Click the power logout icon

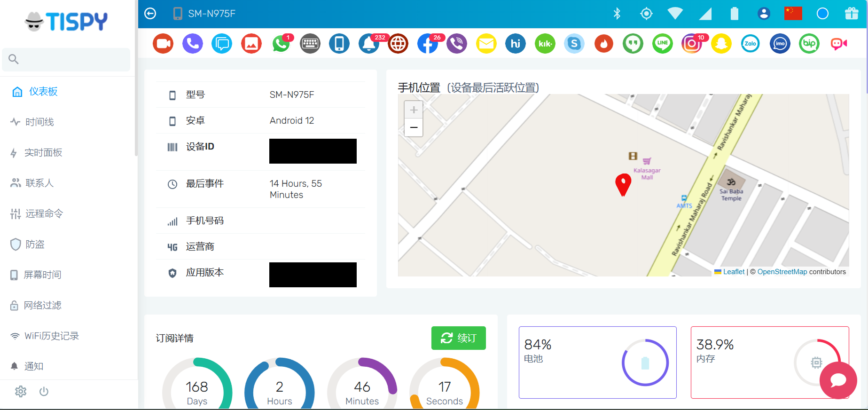[44, 391]
